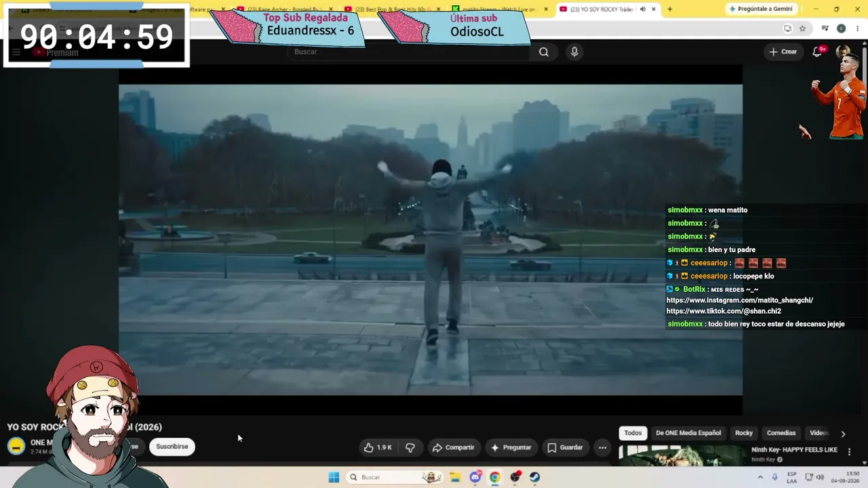Select the Rocky filter chip

(x=744, y=433)
